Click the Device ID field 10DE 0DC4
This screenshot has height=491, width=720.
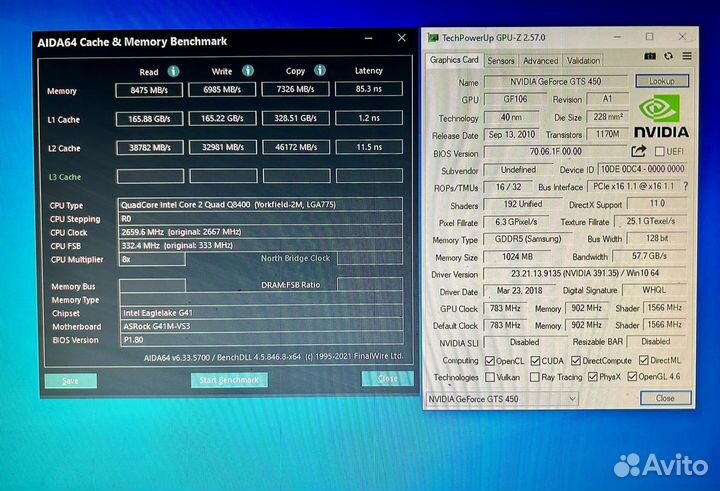[642, 169]
